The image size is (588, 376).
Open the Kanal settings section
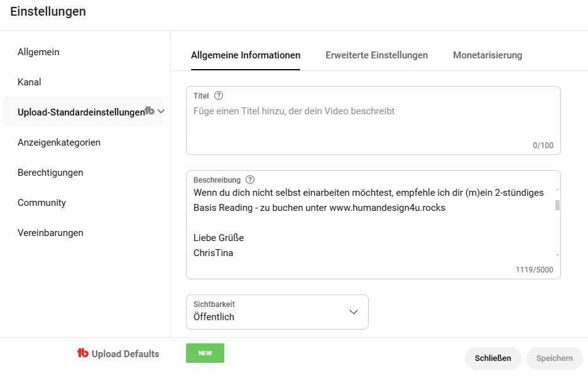pyautogui.click(x=30, y=82)
